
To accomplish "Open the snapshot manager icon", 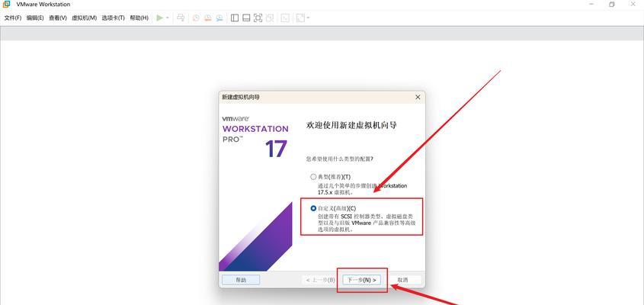I will [x=219, y=18].
